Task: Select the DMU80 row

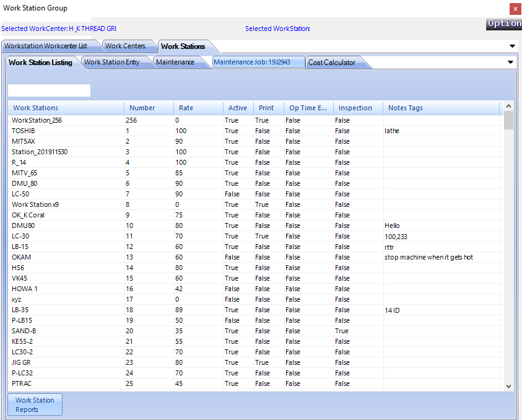Action: (255, 225)
